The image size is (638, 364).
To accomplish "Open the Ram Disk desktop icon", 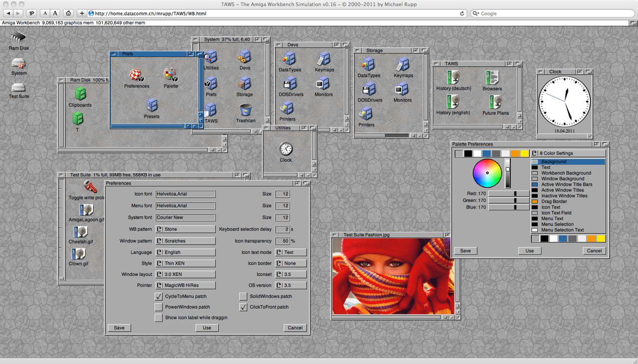I will [18, 39].
